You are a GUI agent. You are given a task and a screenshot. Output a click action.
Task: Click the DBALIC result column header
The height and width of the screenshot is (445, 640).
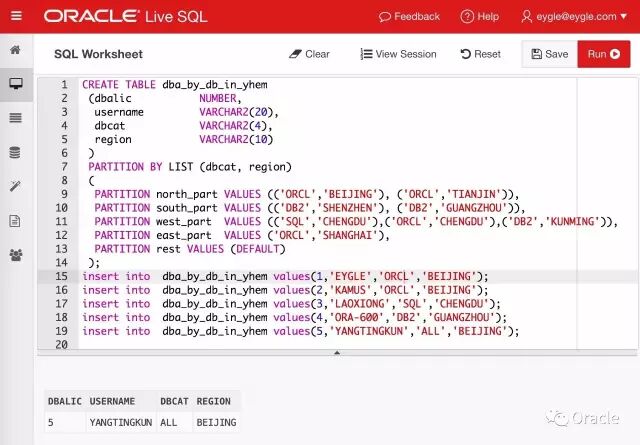click(64, 401)
